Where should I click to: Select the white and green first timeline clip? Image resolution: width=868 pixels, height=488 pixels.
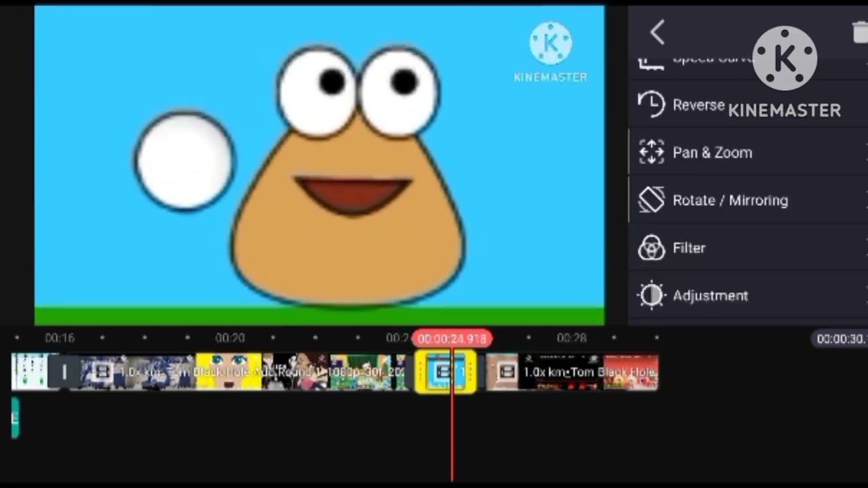point(31,371)
